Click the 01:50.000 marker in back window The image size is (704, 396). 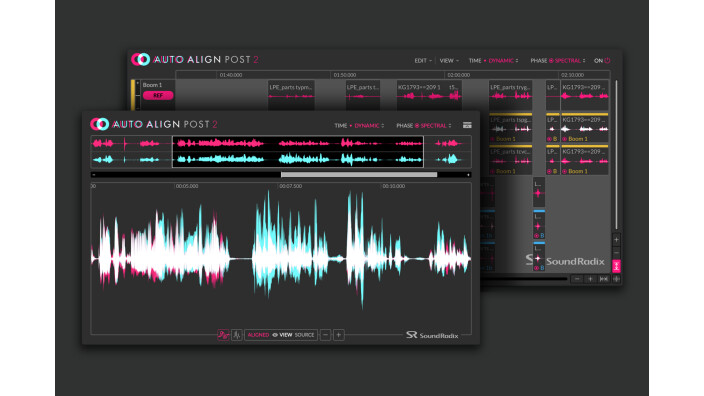tap(345, 75)
